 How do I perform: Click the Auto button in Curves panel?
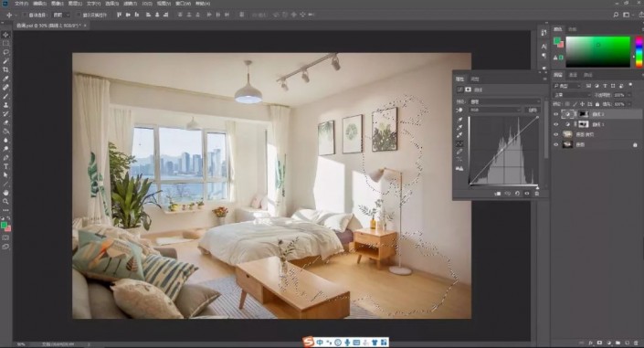(533, 111)
